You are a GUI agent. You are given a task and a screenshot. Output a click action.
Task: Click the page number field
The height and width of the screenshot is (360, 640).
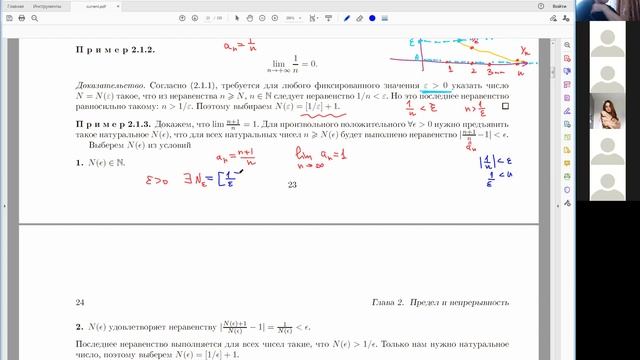click(209, 18)
